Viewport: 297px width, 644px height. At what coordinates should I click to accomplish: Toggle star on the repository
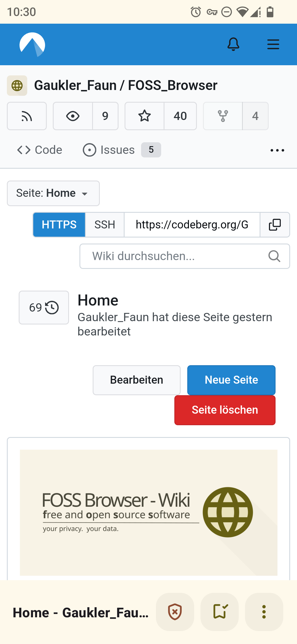click(x=145, y=116)
